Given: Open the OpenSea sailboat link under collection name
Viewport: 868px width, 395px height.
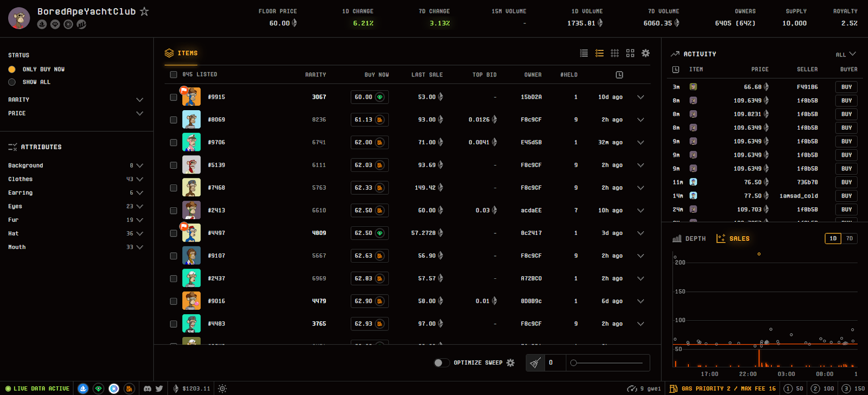Looking at the screenshot, I should [42, 24].
